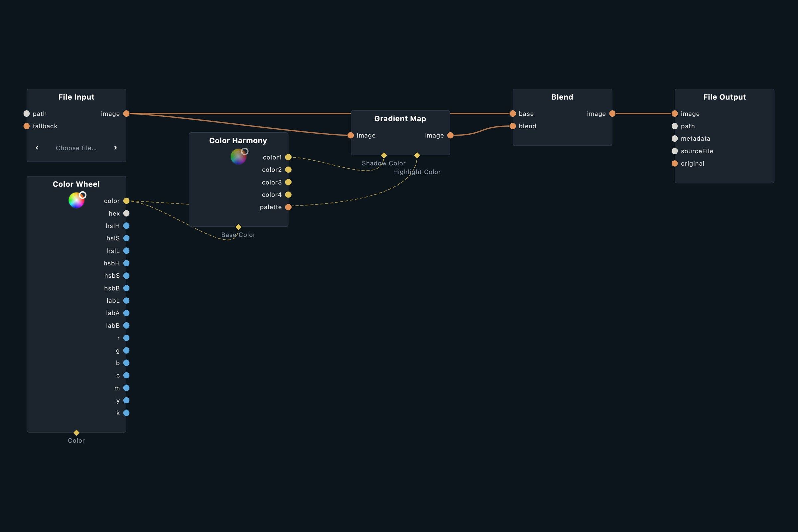This screenshot has height=532, width=798.
Task: Click Color Harmony palette output port
Action: [x=288, y=207]
